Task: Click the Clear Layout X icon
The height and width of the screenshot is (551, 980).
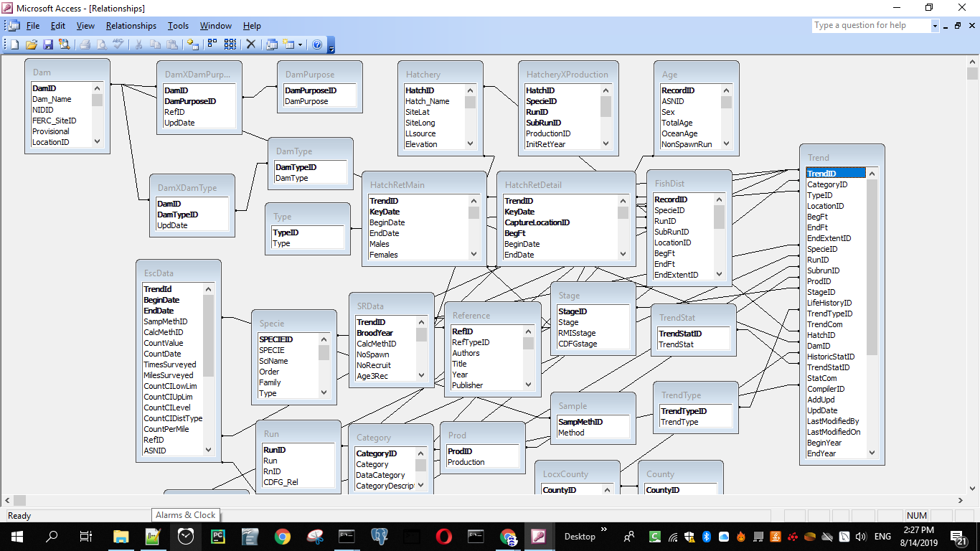Action: (x=251, y=44)
